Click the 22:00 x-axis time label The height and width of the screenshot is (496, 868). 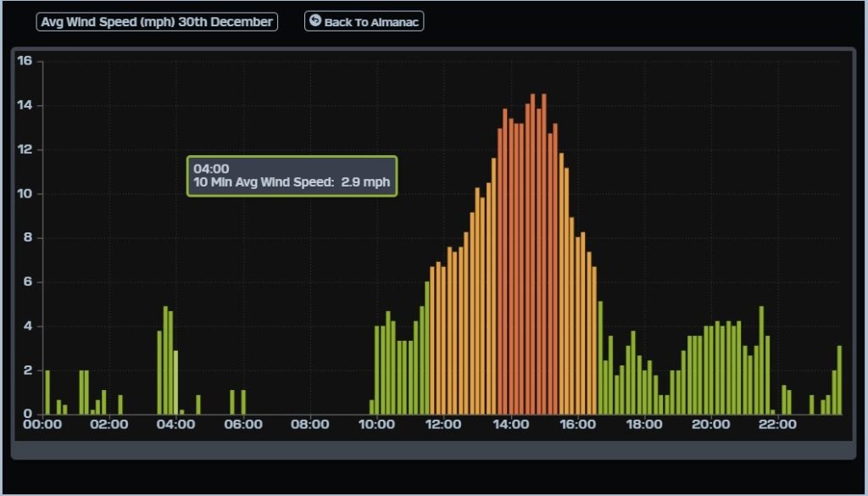pos(776,424)
